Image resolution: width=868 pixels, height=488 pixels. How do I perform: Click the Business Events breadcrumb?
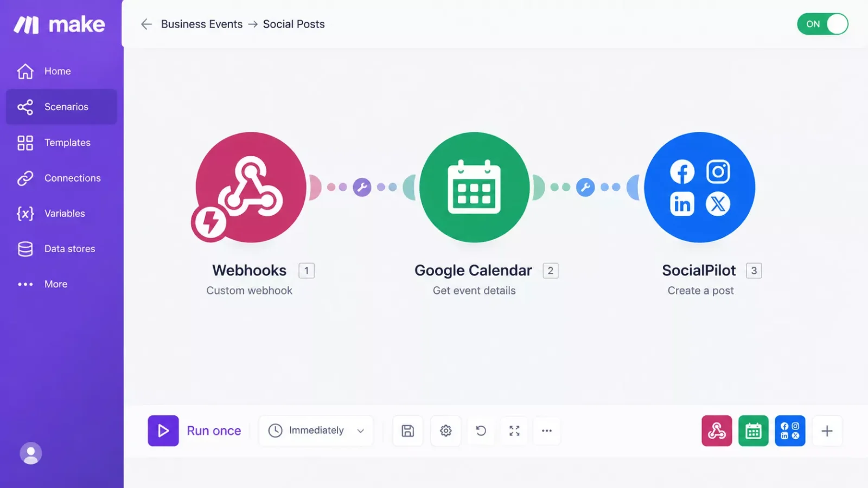coord(202,24)
